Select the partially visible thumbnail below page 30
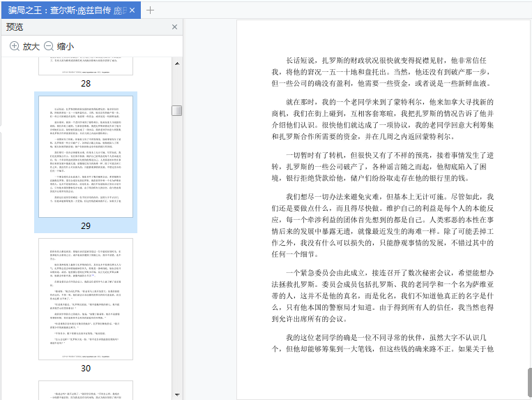Screen dimensions: 532x400 [x=86, y=390]
